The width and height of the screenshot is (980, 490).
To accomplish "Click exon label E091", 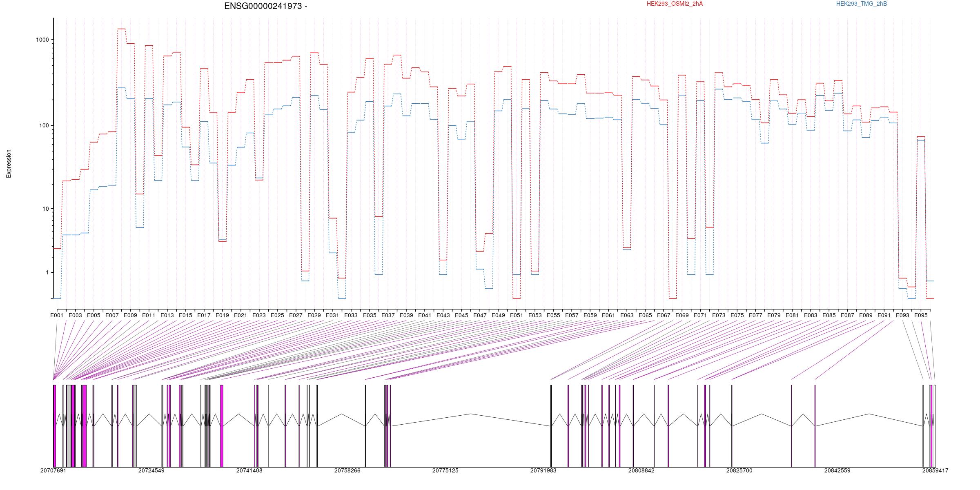I will click(x=884, y=315).
